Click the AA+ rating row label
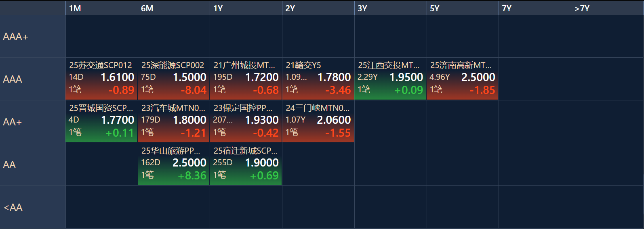644x229 pixels. tap(32, 122)
